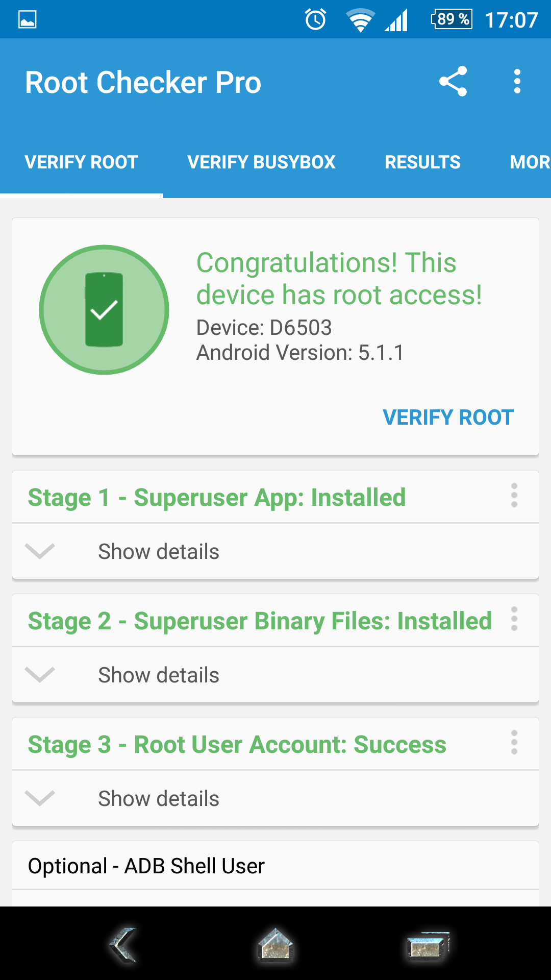The image size is (551, 980).
Task: Expand Stage 1 Superuser App details
Action: [158, 552]
